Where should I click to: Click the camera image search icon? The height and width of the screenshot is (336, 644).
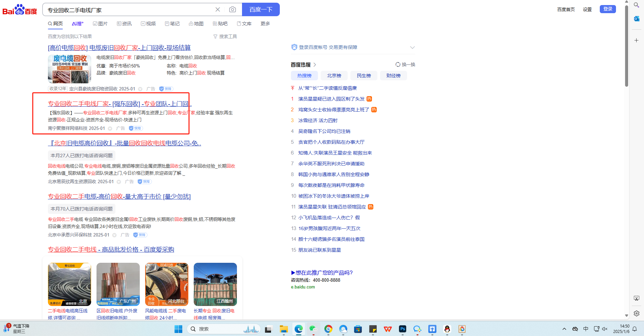[x=232, y=9]
